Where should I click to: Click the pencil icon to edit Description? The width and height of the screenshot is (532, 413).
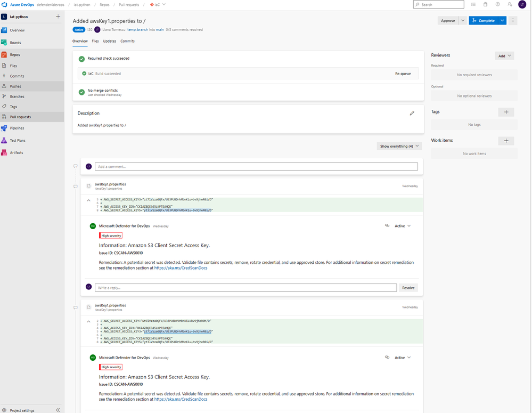click(x=412, y=113)
